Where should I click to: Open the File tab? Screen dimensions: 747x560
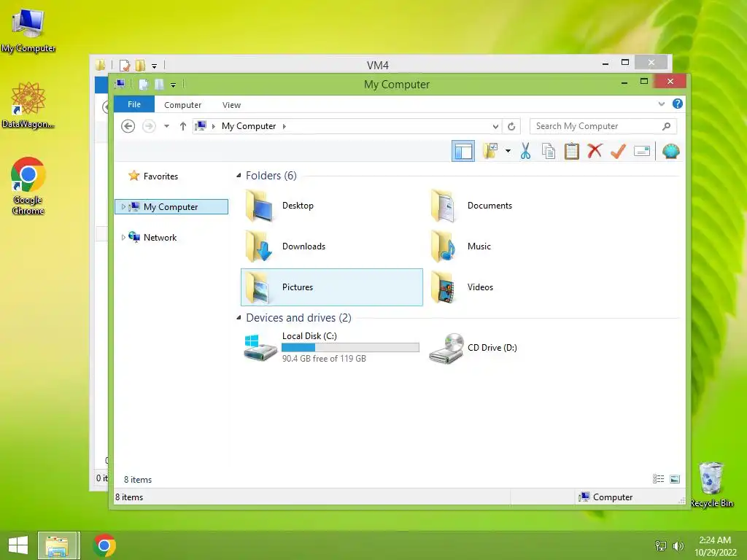coord(134,104)
